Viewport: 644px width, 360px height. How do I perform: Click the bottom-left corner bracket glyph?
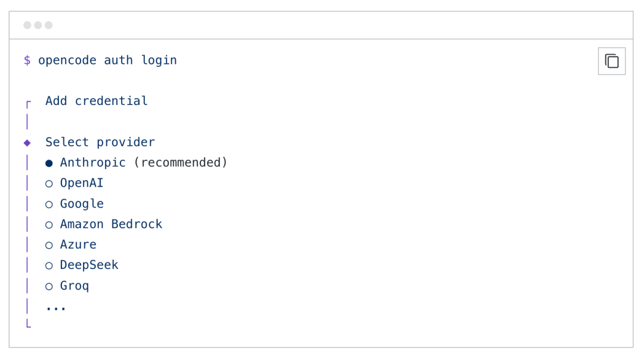pyautogui.click(x=28, y=324)
